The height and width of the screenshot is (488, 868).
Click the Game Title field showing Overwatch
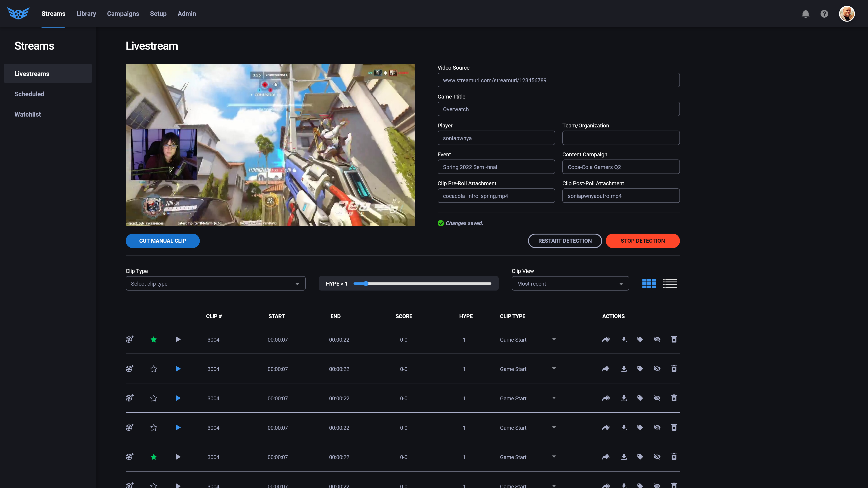[558, 109]
